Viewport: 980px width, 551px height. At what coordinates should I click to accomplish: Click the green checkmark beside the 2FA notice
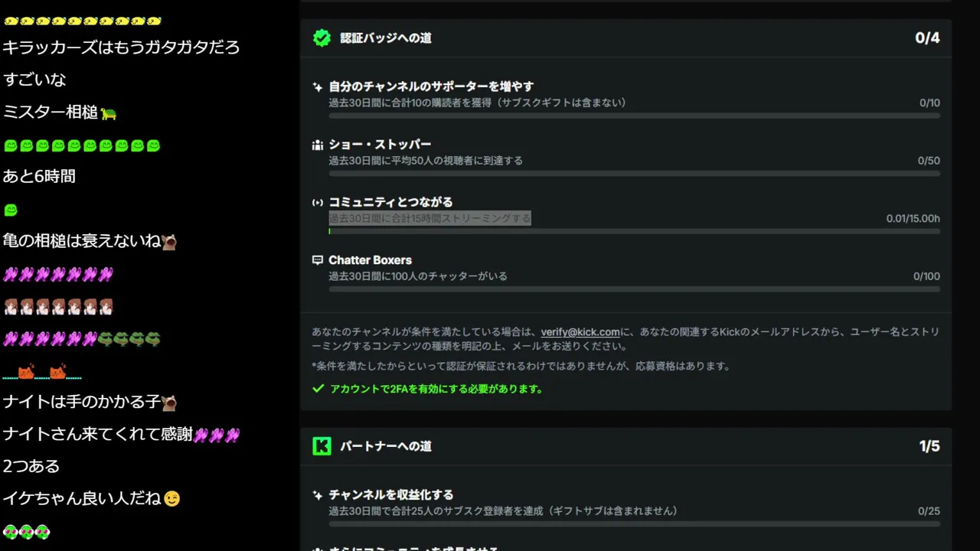point(318,389)
